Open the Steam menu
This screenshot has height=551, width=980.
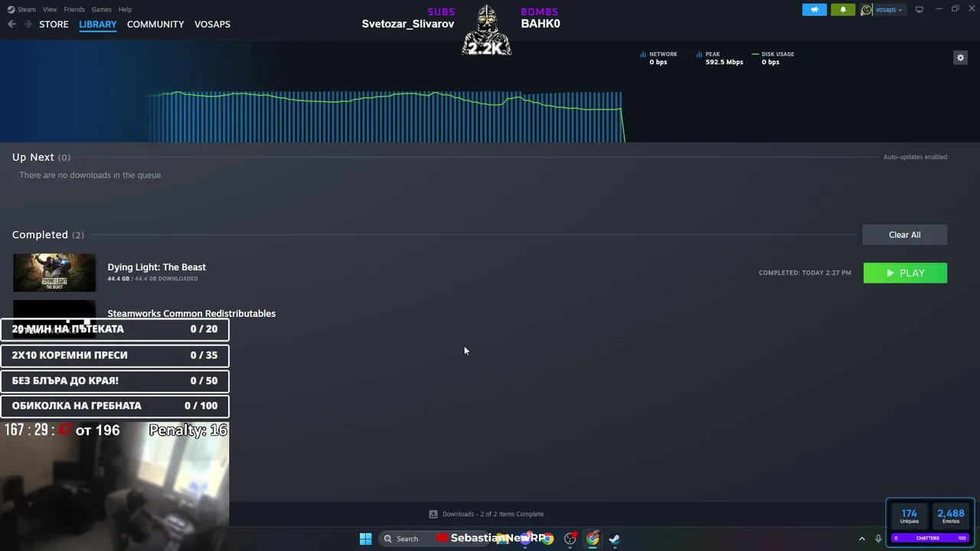pos(21,9)
